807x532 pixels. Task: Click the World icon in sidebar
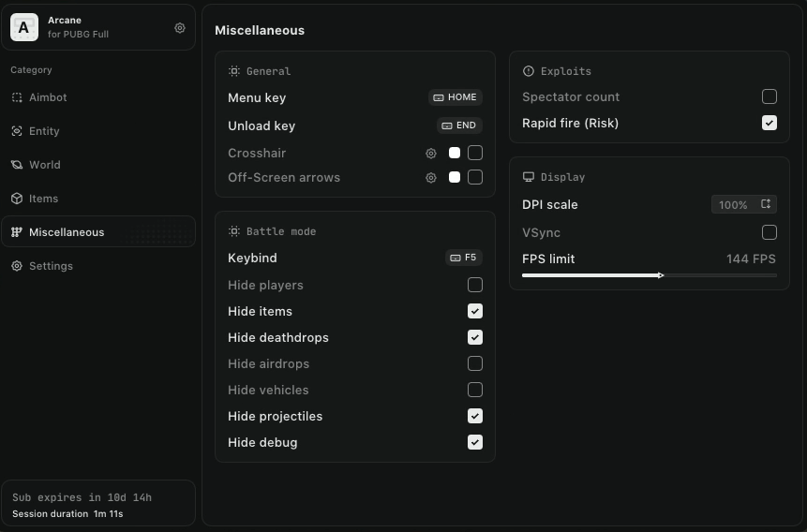pos(17,165)
